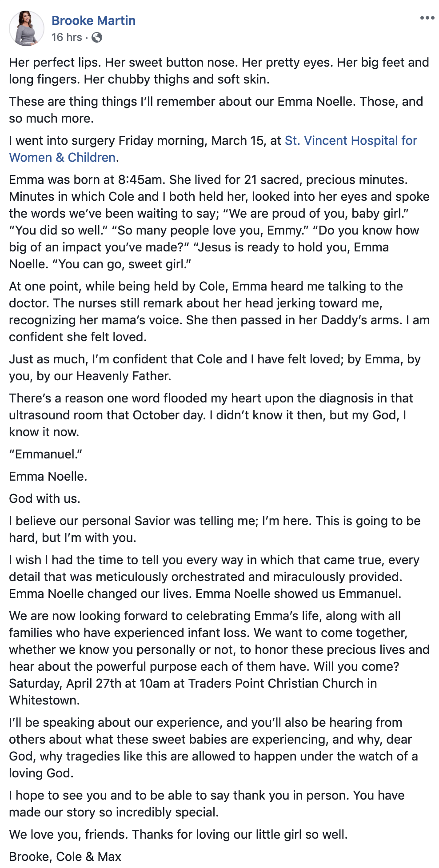This screenshot has height=868, width=439.
Task: Click the God with us line
Action: 45,499
